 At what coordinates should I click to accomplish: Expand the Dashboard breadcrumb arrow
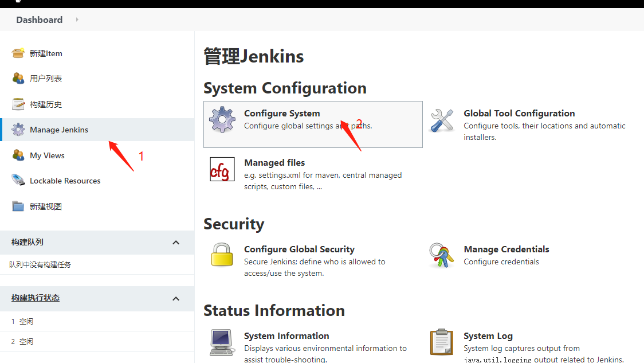[x=77, y=19]
